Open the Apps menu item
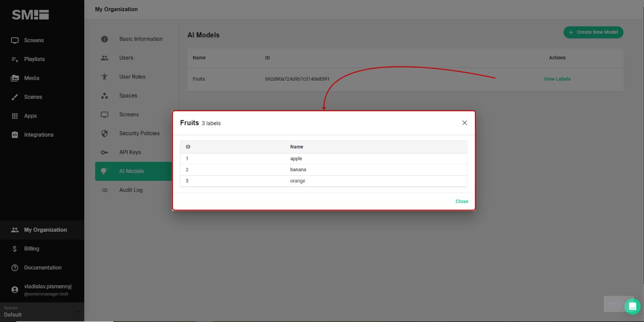The height and width of the screenshot is (322, 644). (x=31, y=116)
